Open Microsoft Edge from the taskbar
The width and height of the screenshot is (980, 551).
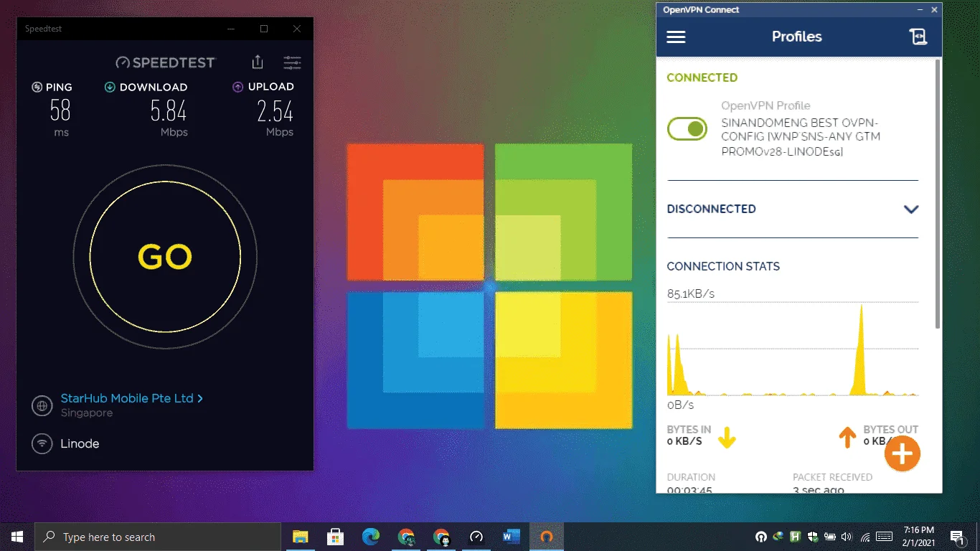point(370,537)
